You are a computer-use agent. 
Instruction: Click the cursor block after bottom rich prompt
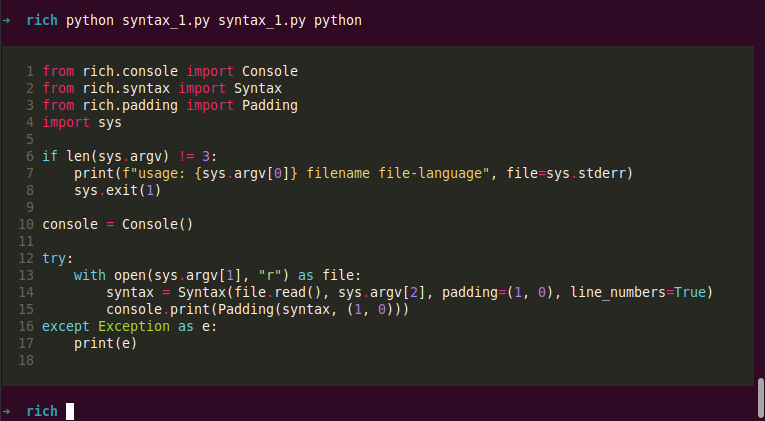coord(70,411)
